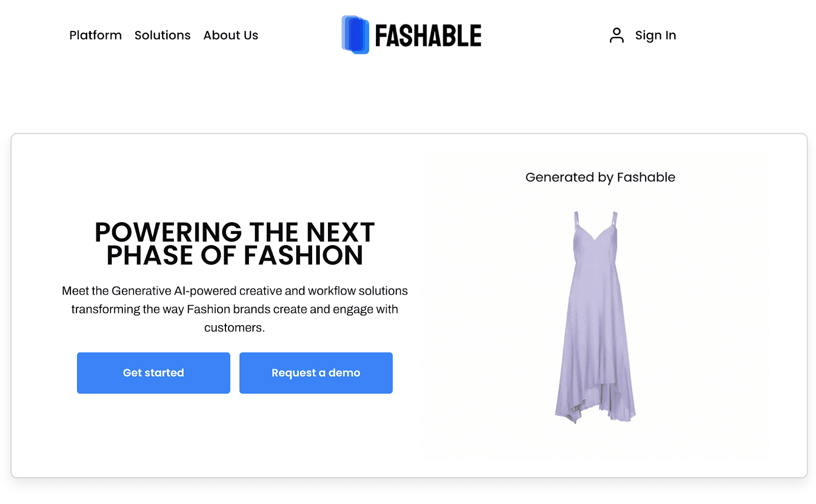
Task: Select the hero description text paragraph
Action: pos(235,309)
